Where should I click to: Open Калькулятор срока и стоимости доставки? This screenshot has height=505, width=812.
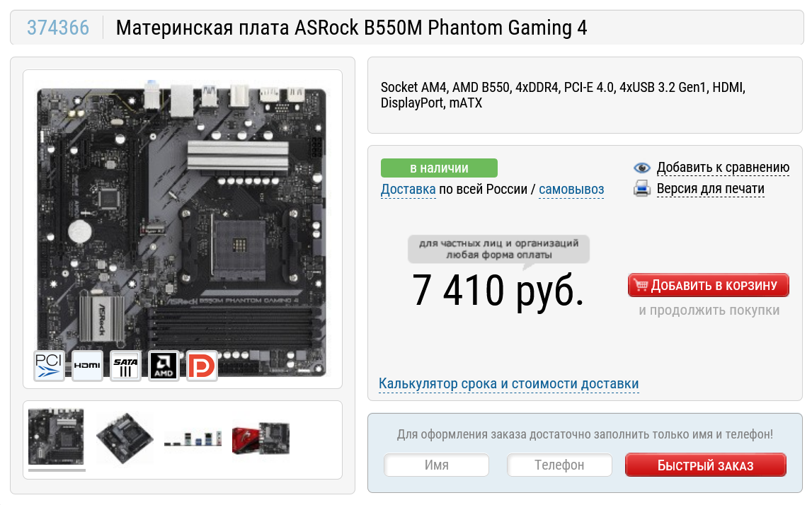(x=508, y=384)
